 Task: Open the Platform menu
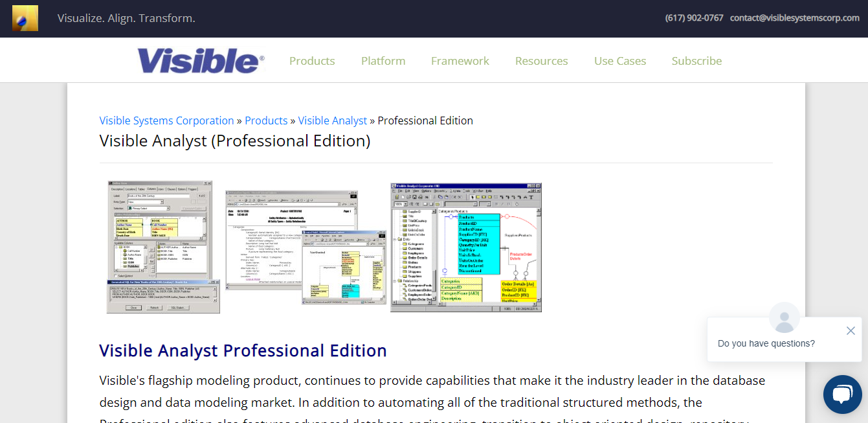[383, 61]
